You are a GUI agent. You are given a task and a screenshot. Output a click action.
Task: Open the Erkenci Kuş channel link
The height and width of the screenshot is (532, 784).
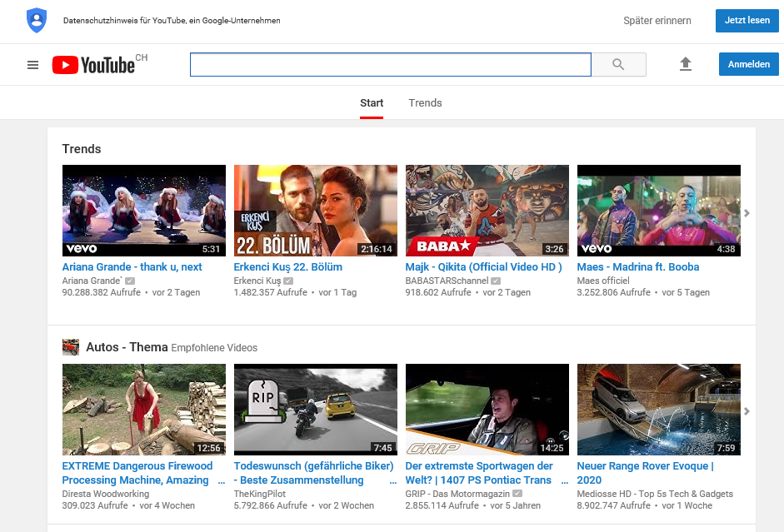[x=257, y=281]
